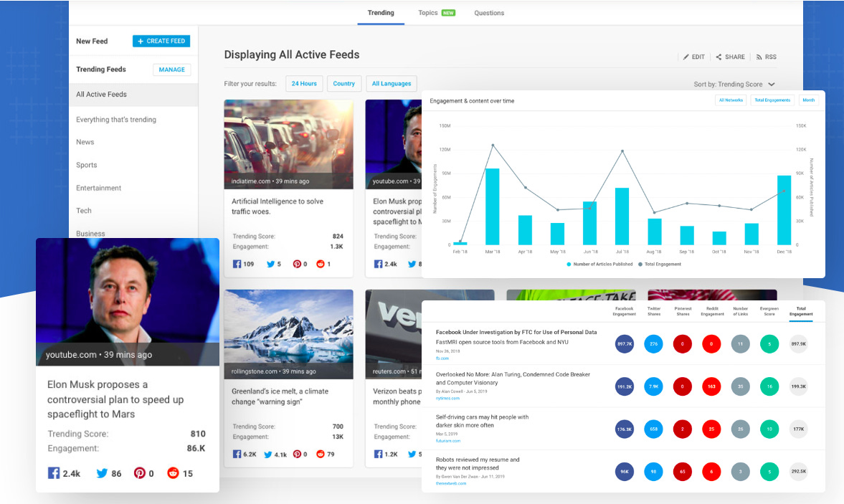
Task: Click Facebook icon on large Elon Musk card
Action: point(54,472)
